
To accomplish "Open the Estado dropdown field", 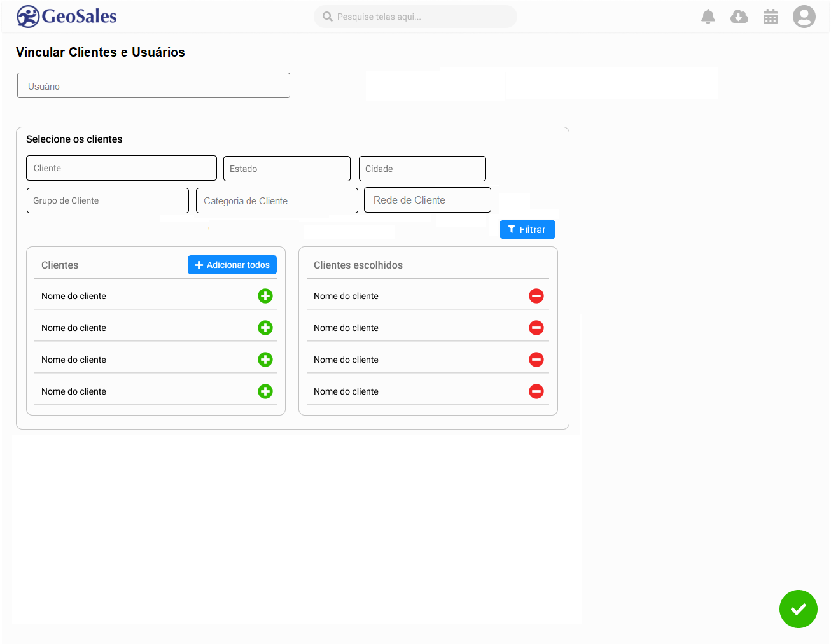I will pyautogui.click(x=287, y=169).
